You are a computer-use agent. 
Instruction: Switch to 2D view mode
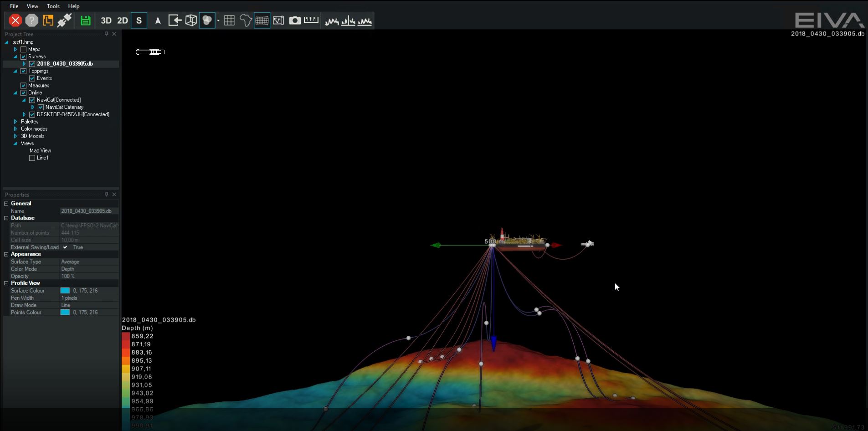[122, 21]
